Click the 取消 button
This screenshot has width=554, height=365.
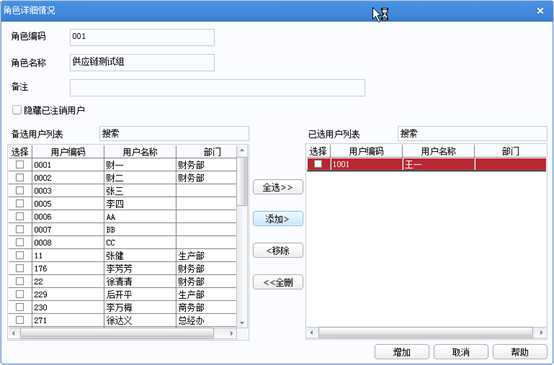[x=461, y=352]
